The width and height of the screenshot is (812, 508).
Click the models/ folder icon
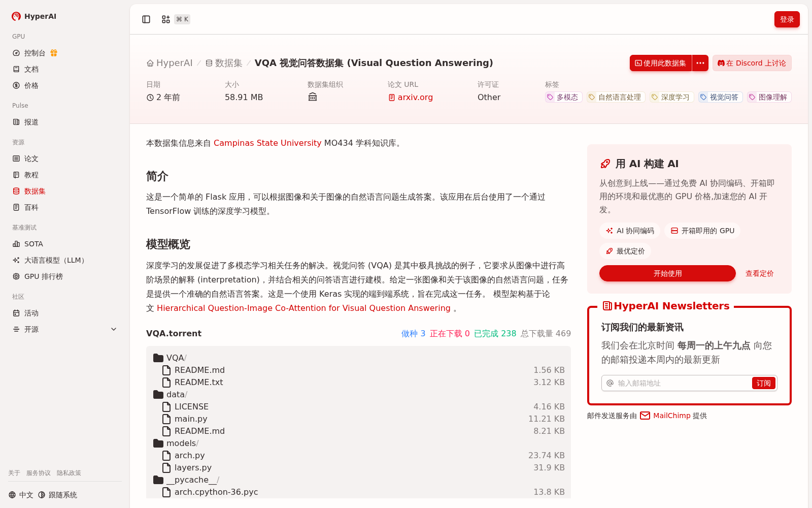click(x=158, y=443)
